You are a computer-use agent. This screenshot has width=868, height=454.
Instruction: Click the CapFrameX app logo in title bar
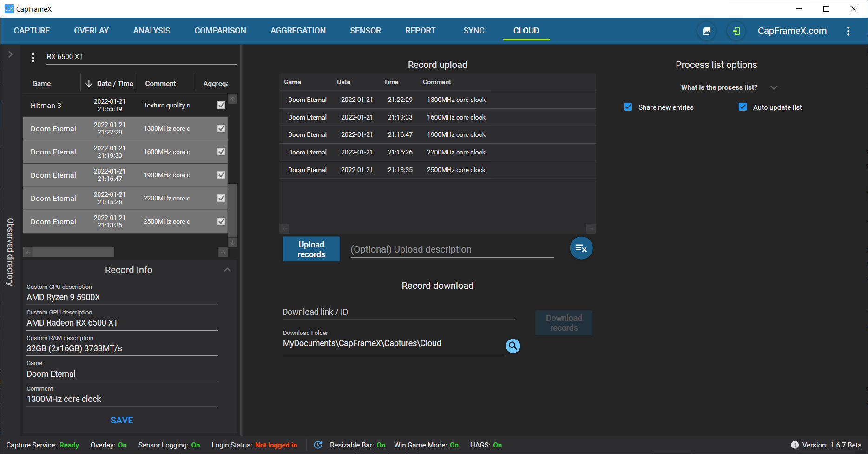pos(9,9)
